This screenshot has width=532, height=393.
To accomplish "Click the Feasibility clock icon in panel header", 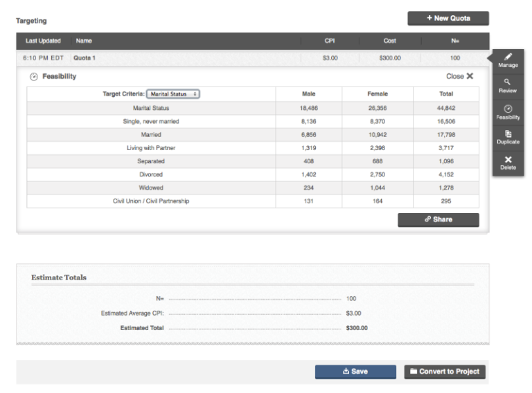I will coord(33,77).
